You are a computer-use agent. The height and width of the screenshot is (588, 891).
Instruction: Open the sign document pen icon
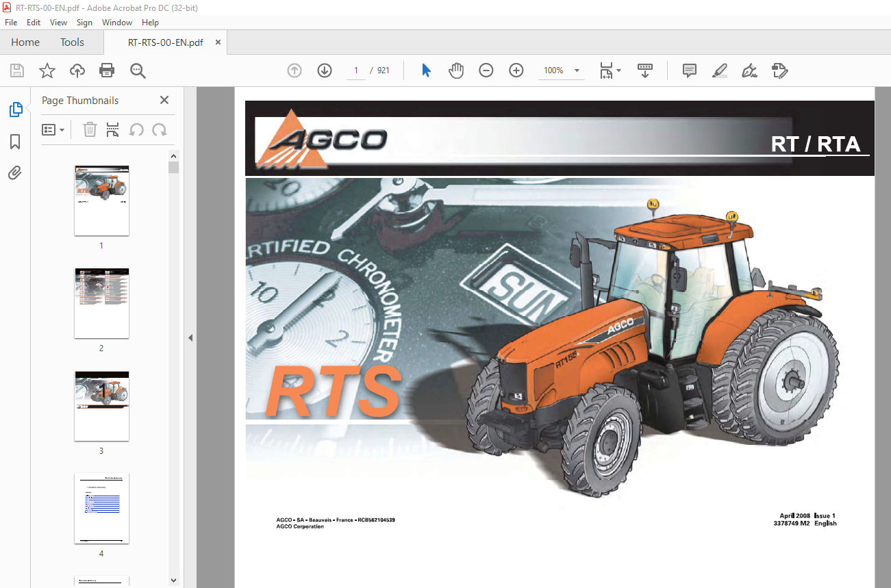pyautogui.click(x=749, y=71)
